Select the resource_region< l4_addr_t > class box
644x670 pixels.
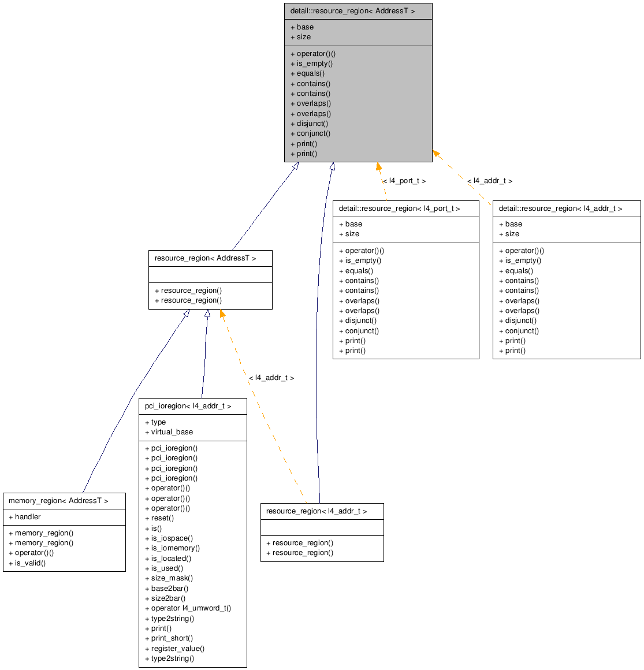click(x=322, y=511)
